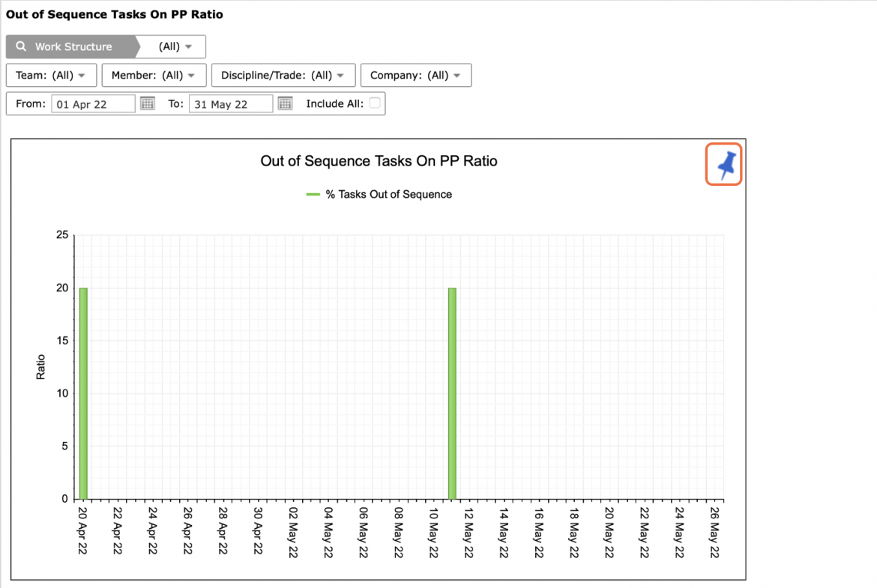Image resolution: width=877 pixels, height=588 pixels.
Task: Click the Ratio axis label
Action: point(40,367)
